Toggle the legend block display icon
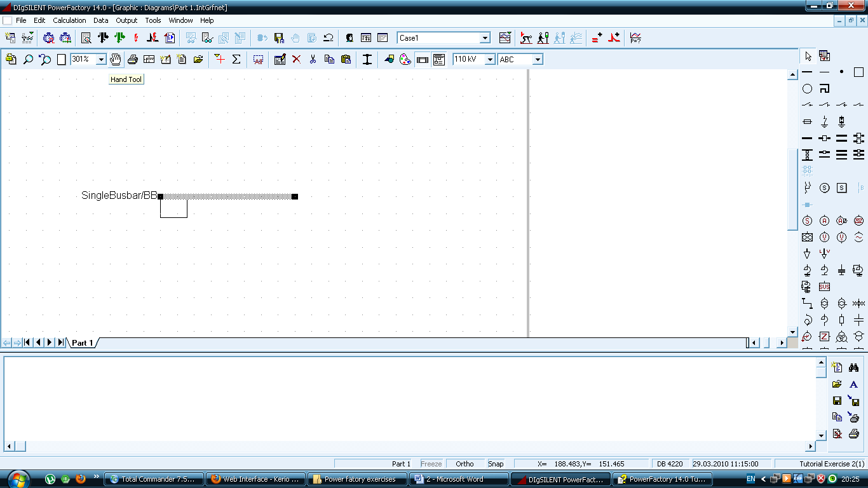The height and width of the screenshot is (488, 868). (439, 59)
